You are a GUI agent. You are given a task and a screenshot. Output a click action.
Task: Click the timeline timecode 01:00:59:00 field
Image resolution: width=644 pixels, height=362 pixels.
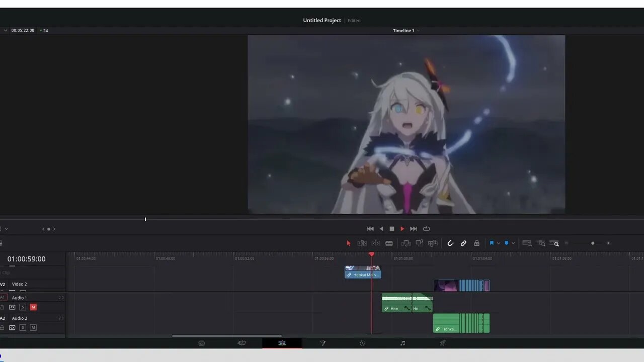point(26,259)
